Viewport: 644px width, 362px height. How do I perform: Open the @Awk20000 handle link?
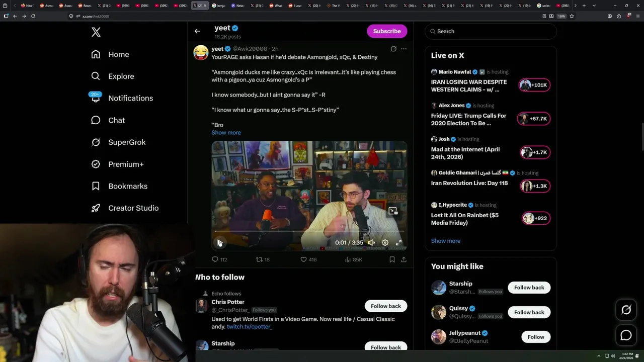coord(250,49)
